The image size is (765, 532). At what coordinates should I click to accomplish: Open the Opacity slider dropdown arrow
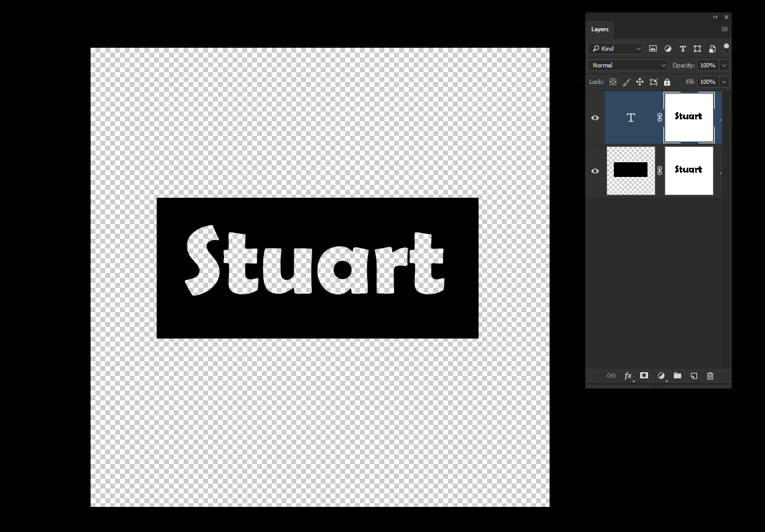(725, 66)
